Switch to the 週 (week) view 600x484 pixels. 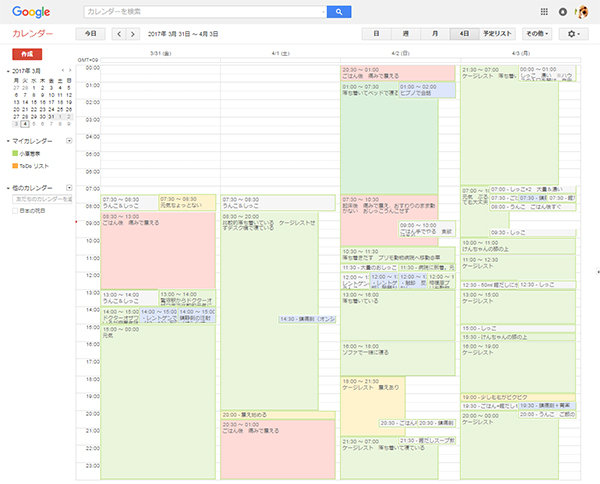pos(406,34)
